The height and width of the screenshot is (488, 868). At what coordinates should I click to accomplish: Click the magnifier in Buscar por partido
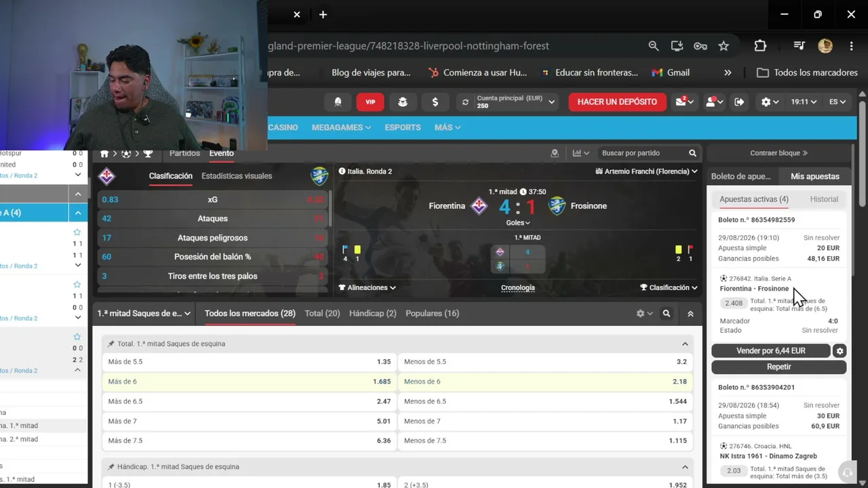click(692, 153)
